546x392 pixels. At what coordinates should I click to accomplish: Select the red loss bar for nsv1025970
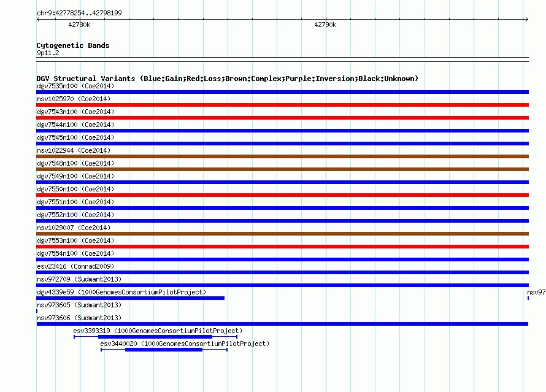(282, 105)
